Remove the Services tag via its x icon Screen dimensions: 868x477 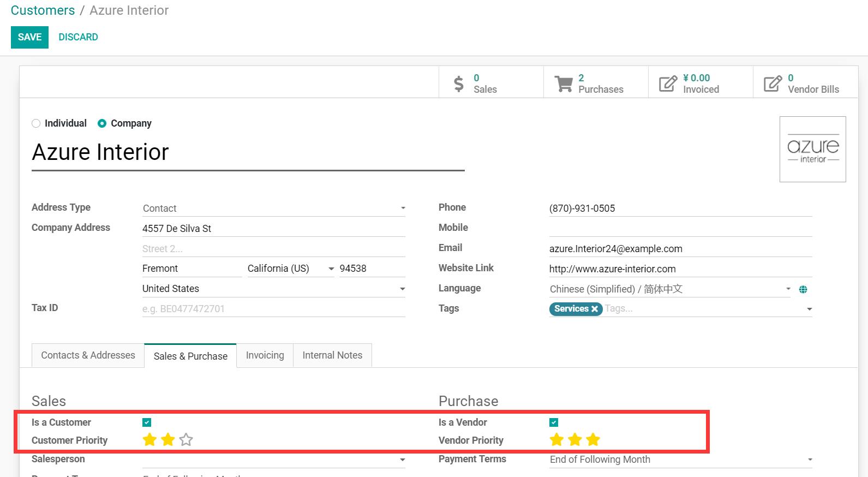595,309
